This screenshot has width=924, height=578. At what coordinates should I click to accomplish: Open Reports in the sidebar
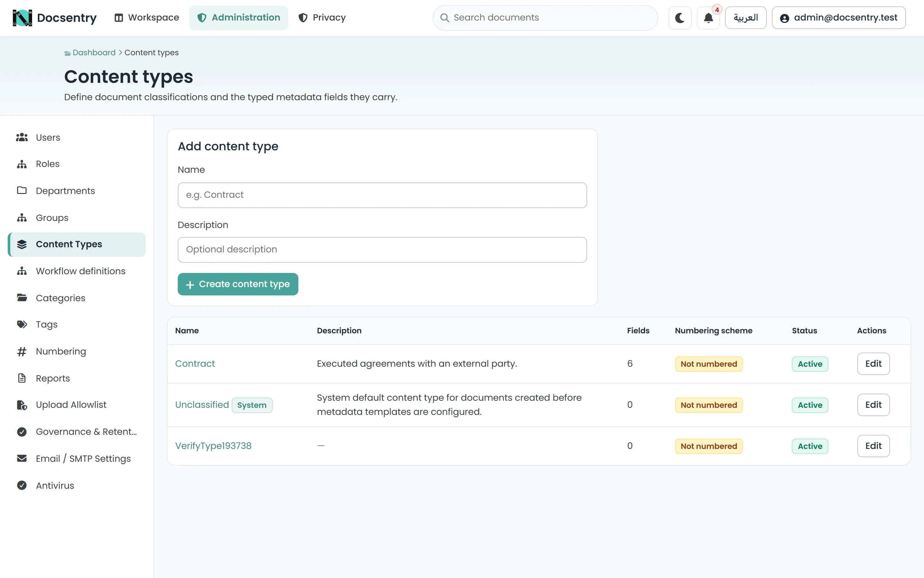pyautogui.click(x=77, y=378)
